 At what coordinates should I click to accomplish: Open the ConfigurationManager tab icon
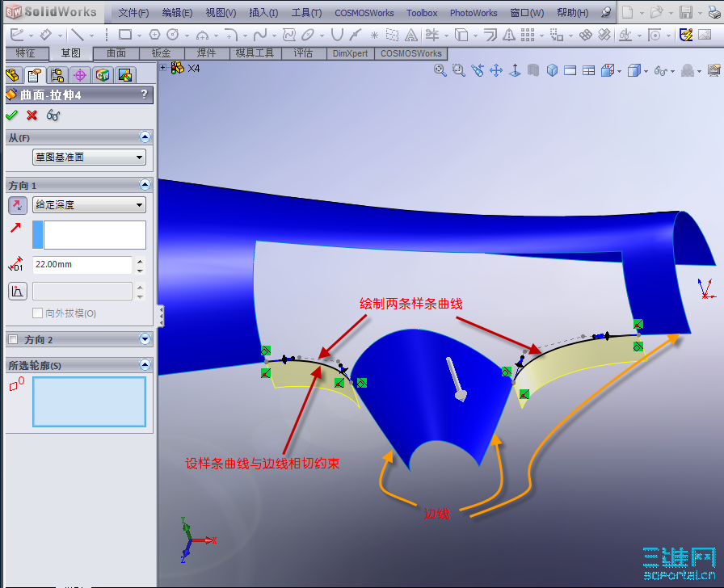[57, 75]
